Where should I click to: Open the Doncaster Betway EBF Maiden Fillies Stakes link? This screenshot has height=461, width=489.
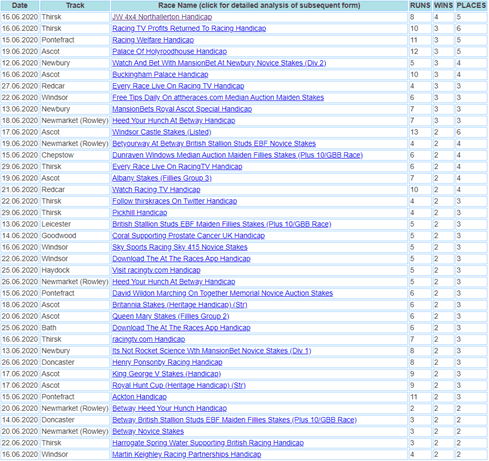click(x=235, y=420)
